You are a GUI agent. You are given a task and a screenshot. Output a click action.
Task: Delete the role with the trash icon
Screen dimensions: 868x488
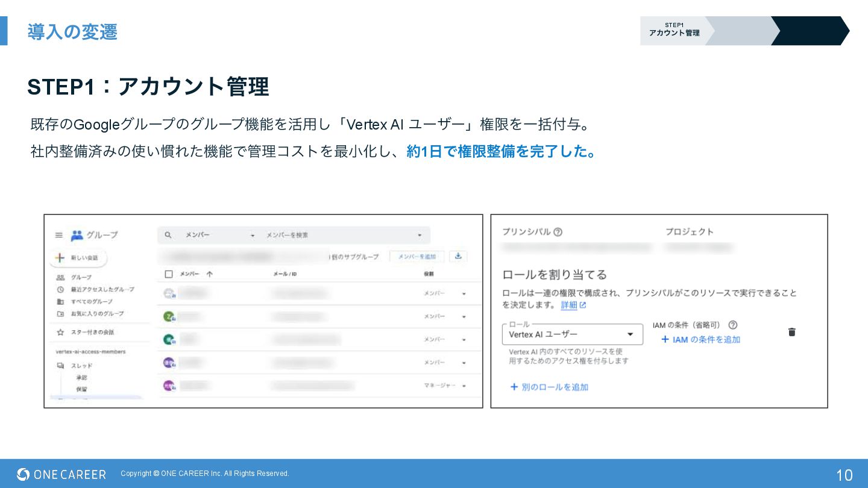pyautogui.click(x=792, y=332)
